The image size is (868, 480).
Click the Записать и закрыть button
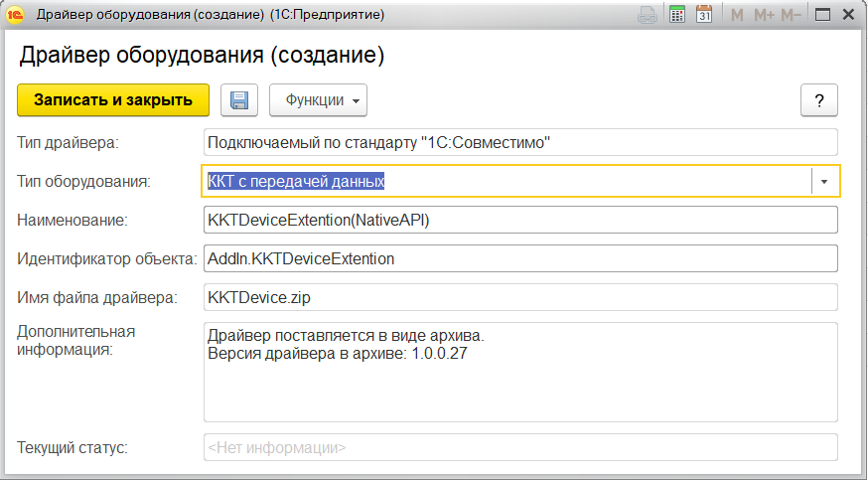pos(113,100)
